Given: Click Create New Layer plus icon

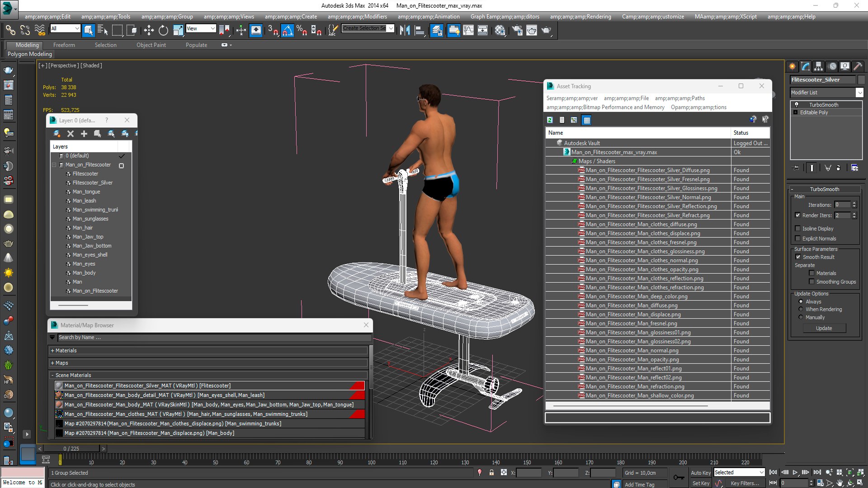Looking at the screenshot, I should coord(84,133).
